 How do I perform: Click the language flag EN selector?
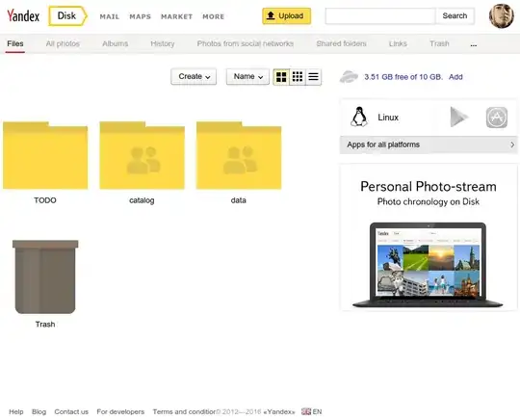pyautogui.click(x=311, y=411)
